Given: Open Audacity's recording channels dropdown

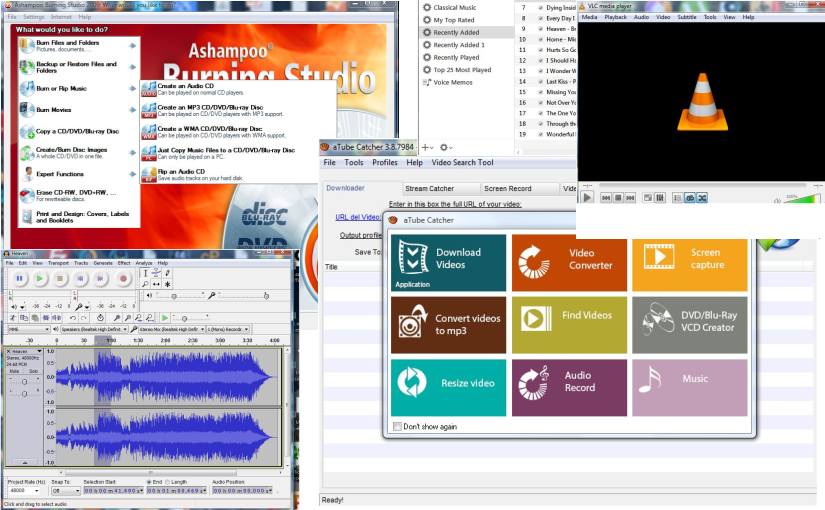Looking at the screenshot, I should [228, 329].
